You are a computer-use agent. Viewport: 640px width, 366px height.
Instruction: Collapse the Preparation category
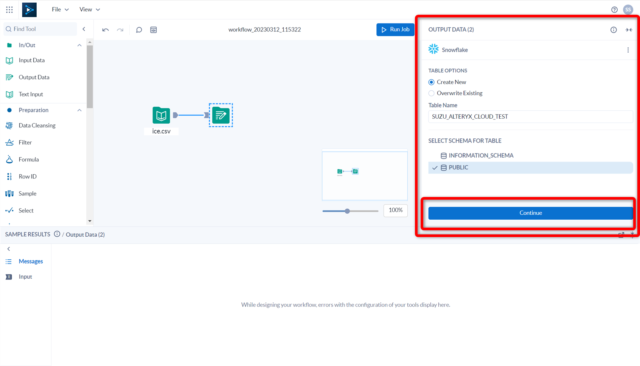click(x=80, y=110)
